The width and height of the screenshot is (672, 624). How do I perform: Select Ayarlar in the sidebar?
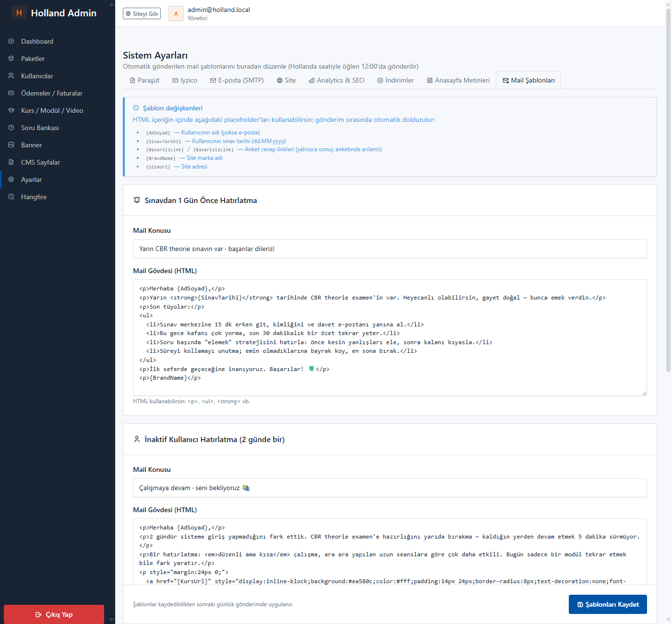58,180
